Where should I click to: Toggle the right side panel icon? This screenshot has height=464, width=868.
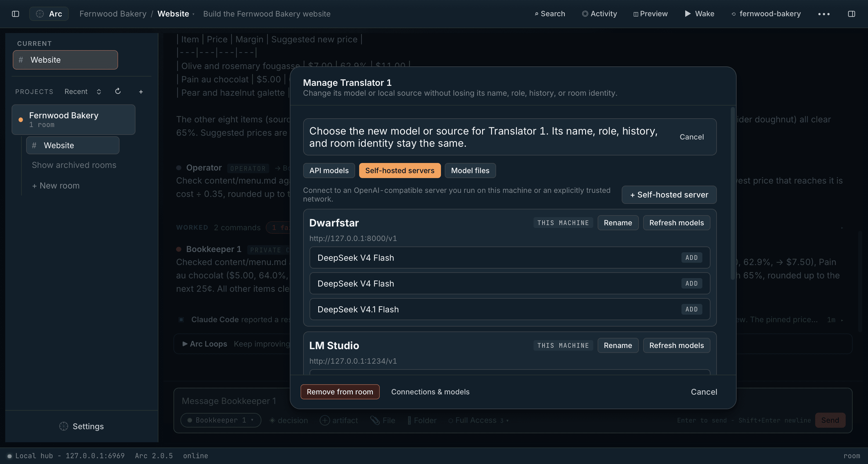[x=851, y=14]
